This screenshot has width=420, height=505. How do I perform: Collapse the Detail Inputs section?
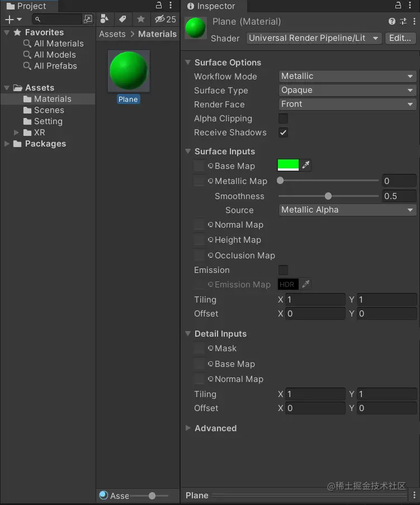pos(188,333)
